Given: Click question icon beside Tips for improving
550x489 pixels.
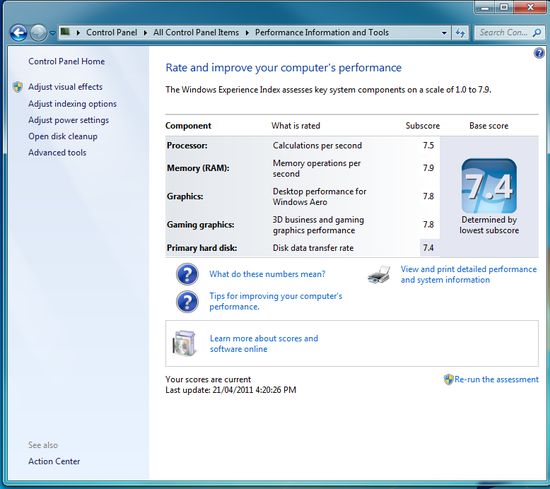Looking at the screenshot, I should pyautogui.click(x=187, y=301).
